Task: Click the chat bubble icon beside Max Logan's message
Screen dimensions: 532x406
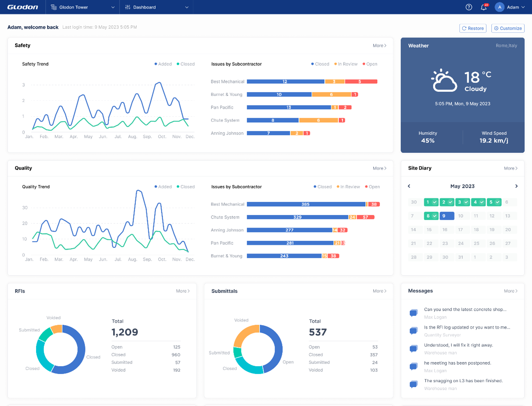Action: [x=413, y=312]
